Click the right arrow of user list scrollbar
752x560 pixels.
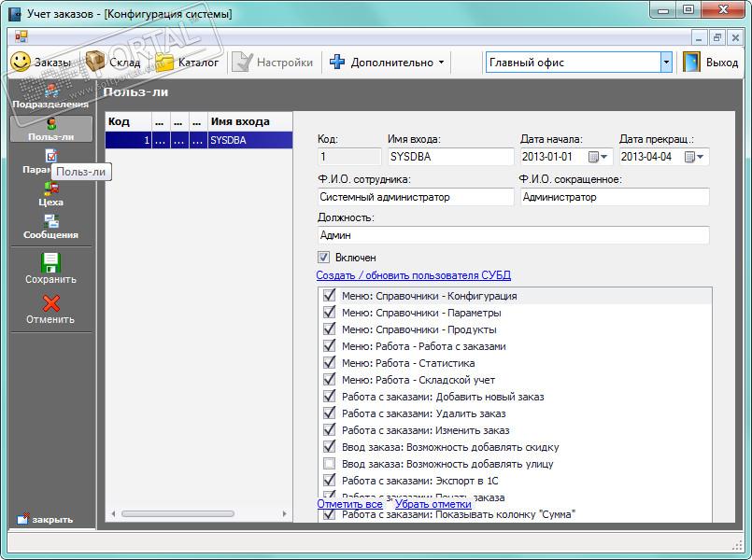click(x=284, y=514)
